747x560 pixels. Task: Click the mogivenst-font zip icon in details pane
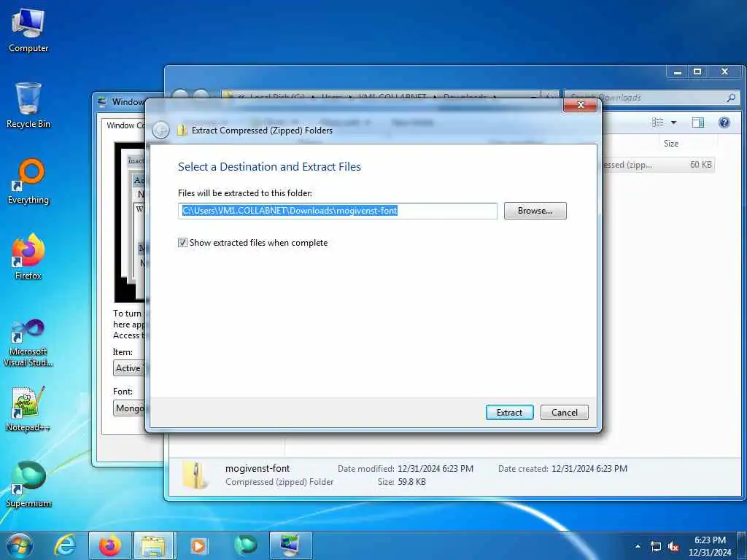(196, 475)
